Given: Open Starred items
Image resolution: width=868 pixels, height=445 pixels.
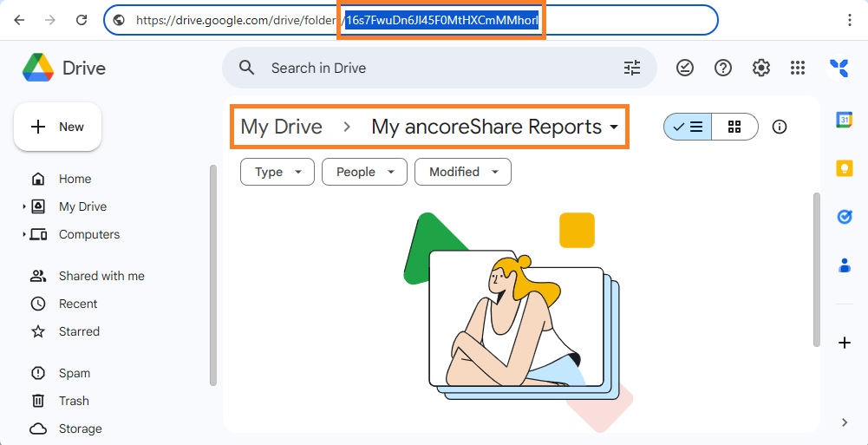Looking at the screenshot, I should click(x=79, y=331).
